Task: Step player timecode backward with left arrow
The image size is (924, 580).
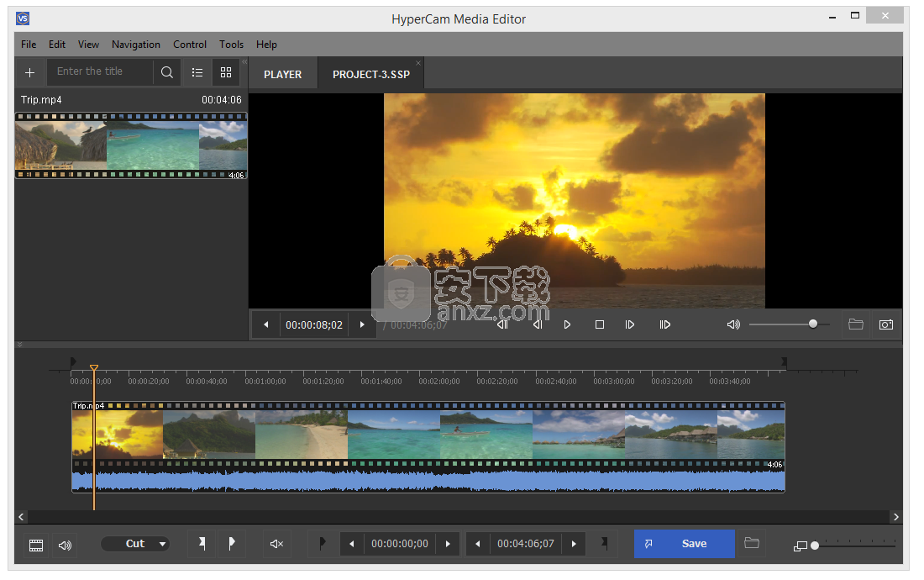Action: [x=265, y=324]
